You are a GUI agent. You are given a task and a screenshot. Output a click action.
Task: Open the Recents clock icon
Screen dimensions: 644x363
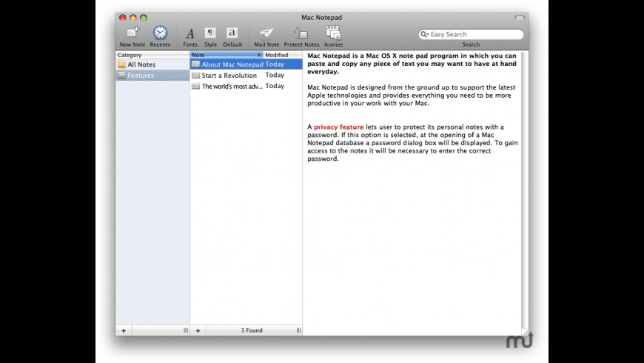[160, 33]
